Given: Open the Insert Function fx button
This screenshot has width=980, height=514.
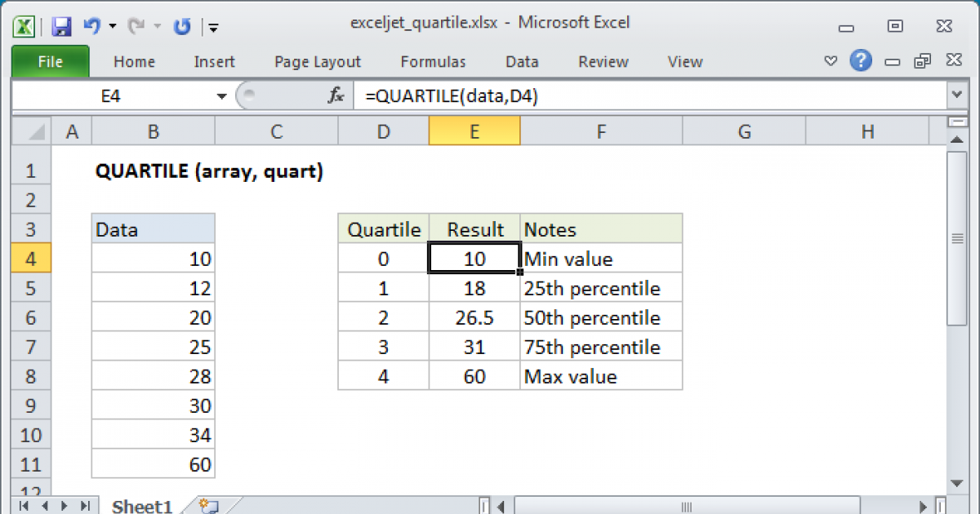Looking at the screenshot, I should [x=336, y=96].
